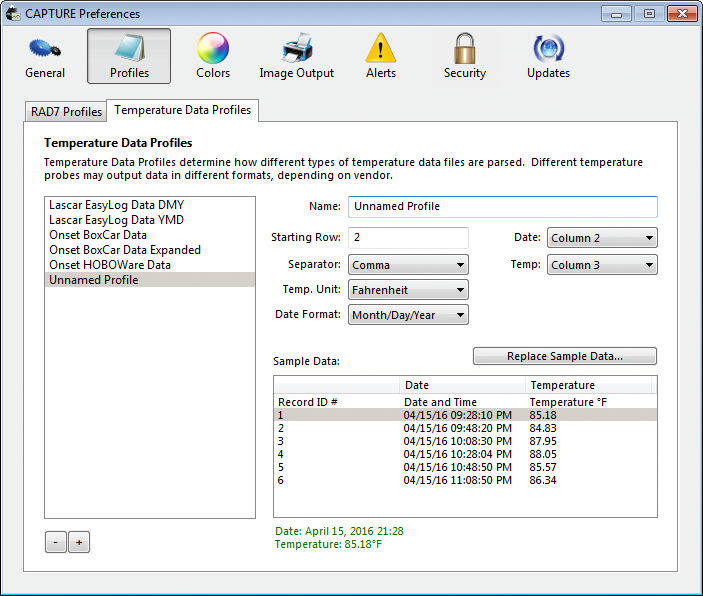703x596 pixels.
Task: Click the Name input field
Action: tap(503, 206)
